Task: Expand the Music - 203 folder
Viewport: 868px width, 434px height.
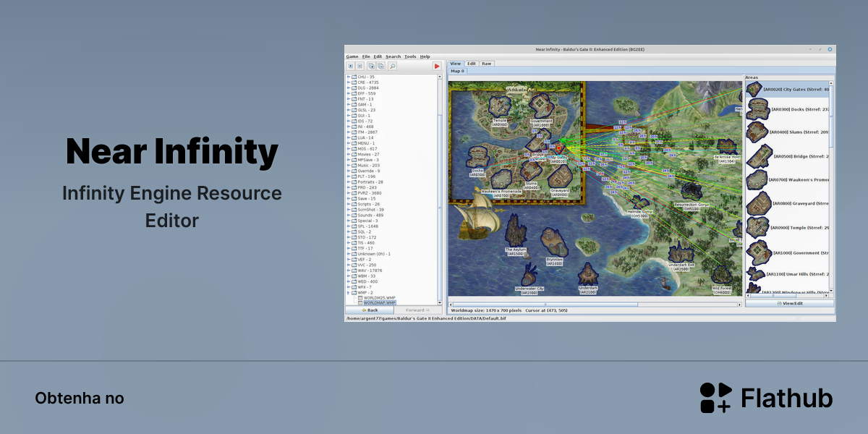Action: [x=348, y=165]
